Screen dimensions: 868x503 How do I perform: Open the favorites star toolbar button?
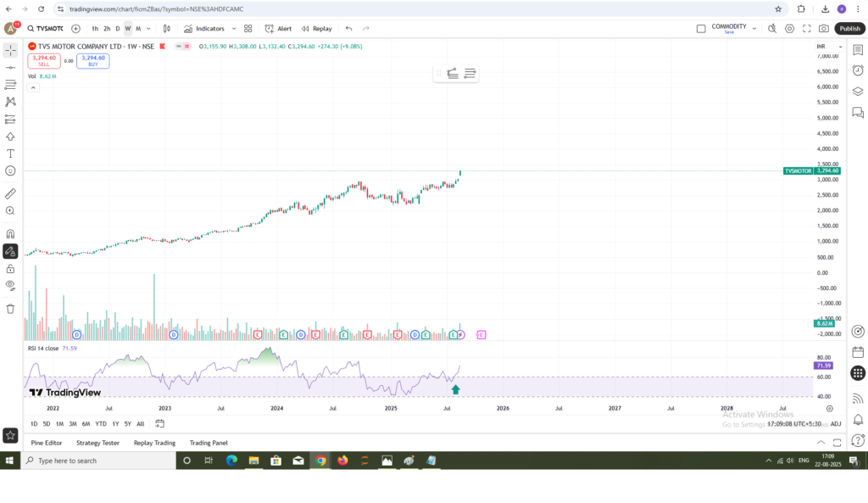10,435
